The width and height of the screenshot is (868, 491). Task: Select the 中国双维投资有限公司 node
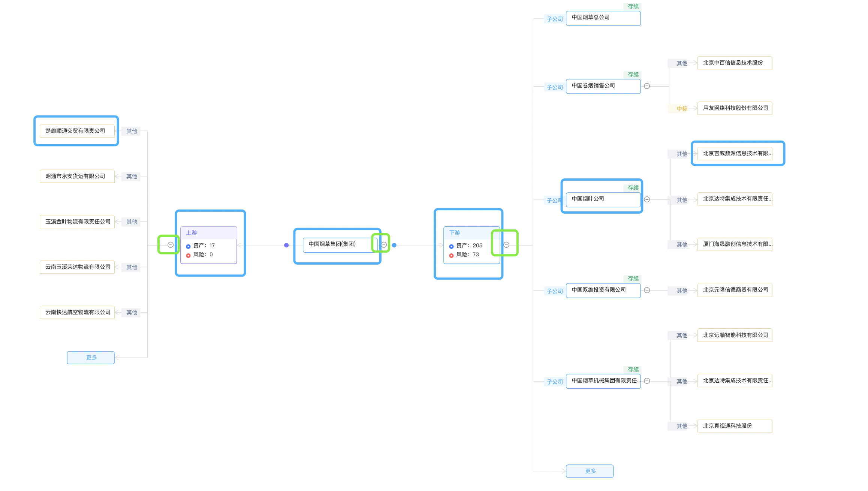[x=603, y=290]
